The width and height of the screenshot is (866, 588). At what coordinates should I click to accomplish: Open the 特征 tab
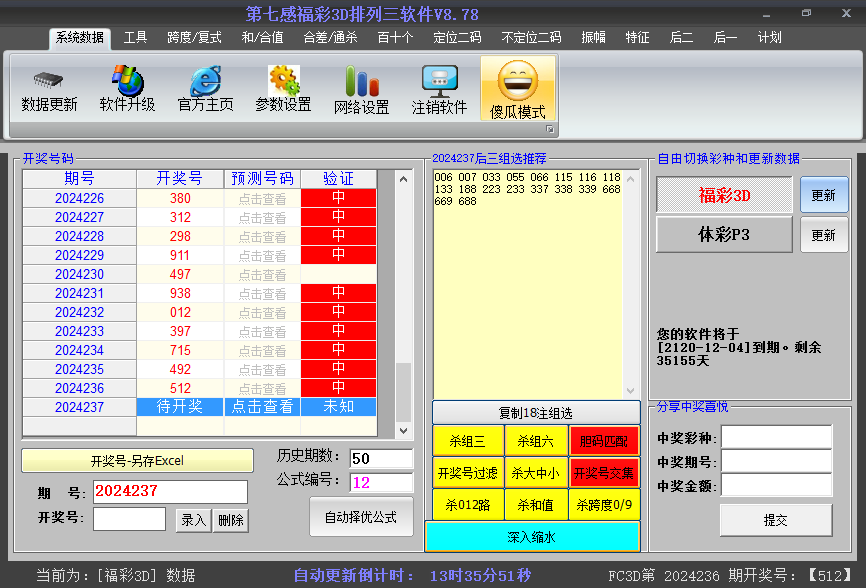pos(637,38)
